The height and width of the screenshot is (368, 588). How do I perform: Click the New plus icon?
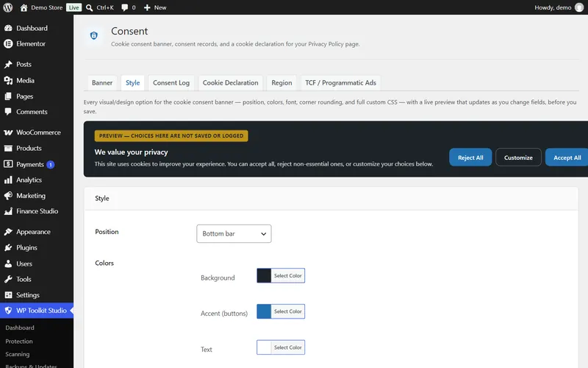tap(147, 7)
